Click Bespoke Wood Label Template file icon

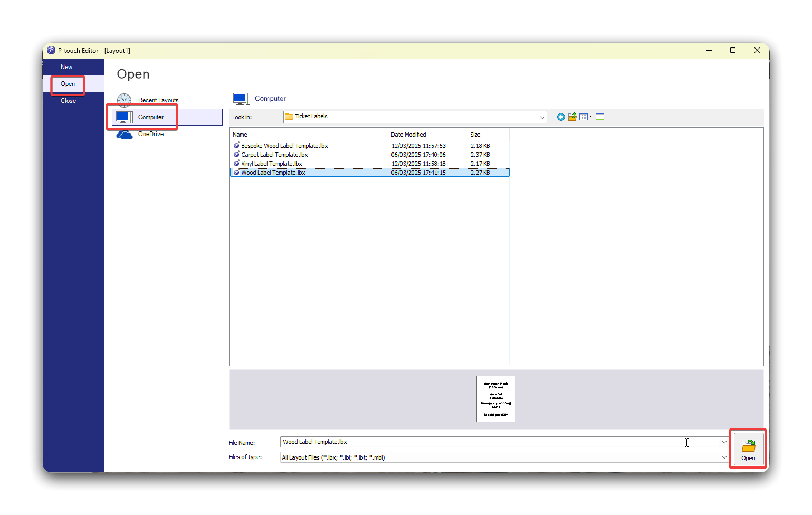click(236, 146)
